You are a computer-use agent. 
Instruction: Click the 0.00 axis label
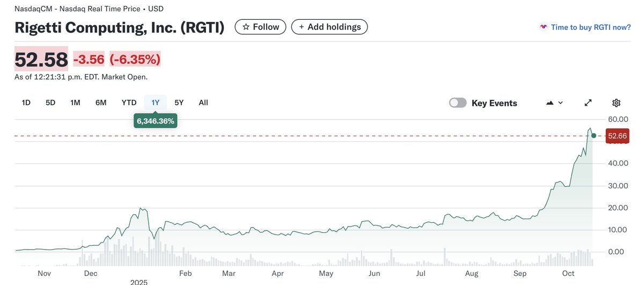point(617,252)
